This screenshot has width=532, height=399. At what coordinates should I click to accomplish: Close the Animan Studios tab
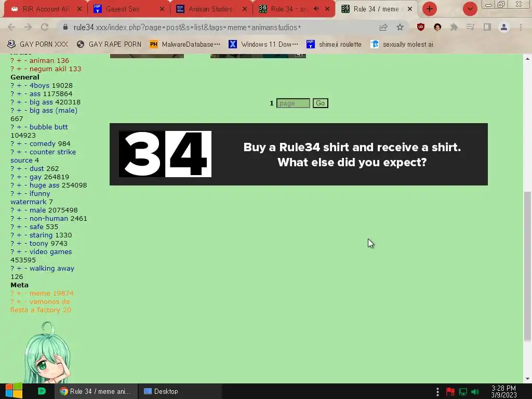pos(245,9)
